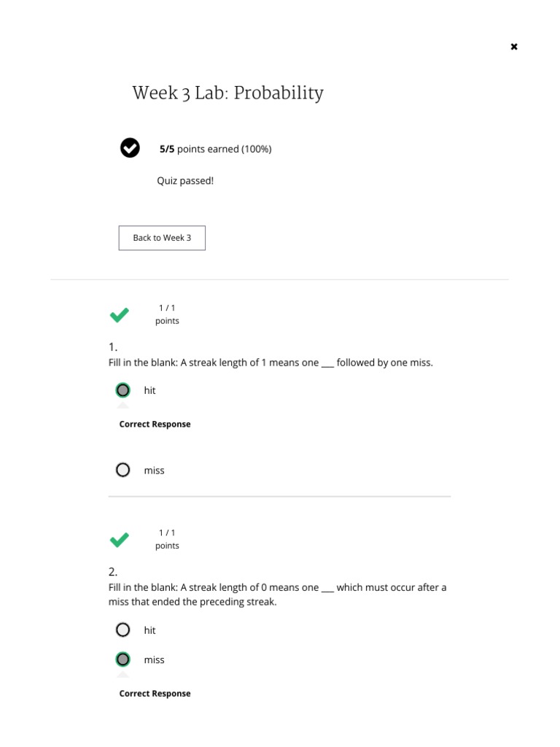Close the quiz results with the X icon

point(514,47)
